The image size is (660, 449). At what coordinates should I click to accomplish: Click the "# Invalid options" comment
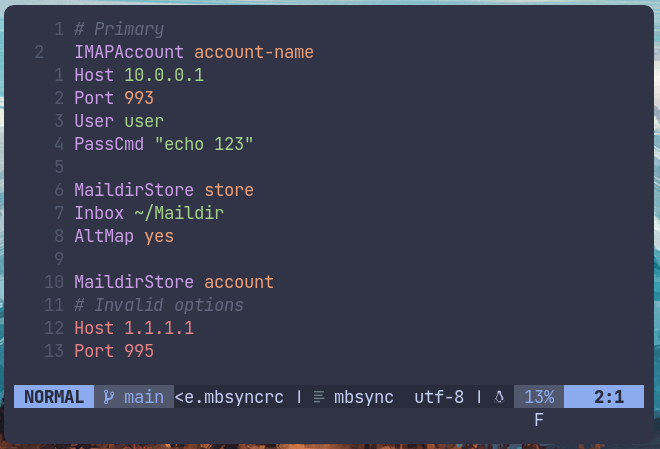(159, 305)
